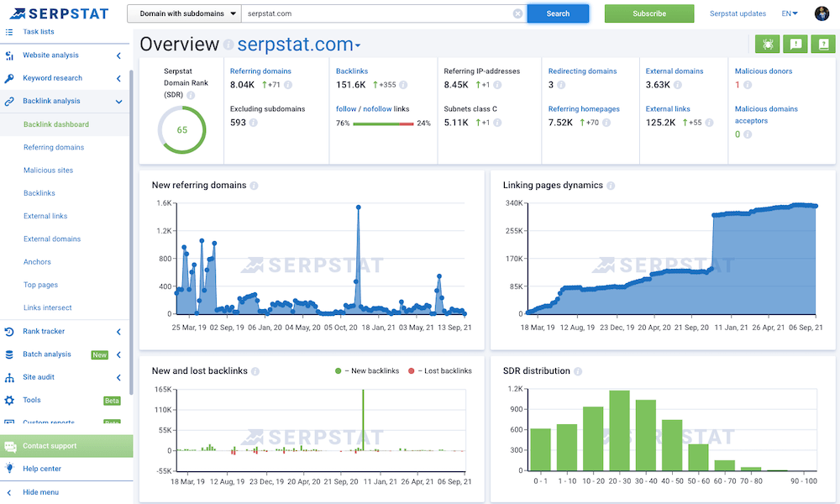
Task: Click info icon beside Referring domains value
Action: [x=287, y=85]
